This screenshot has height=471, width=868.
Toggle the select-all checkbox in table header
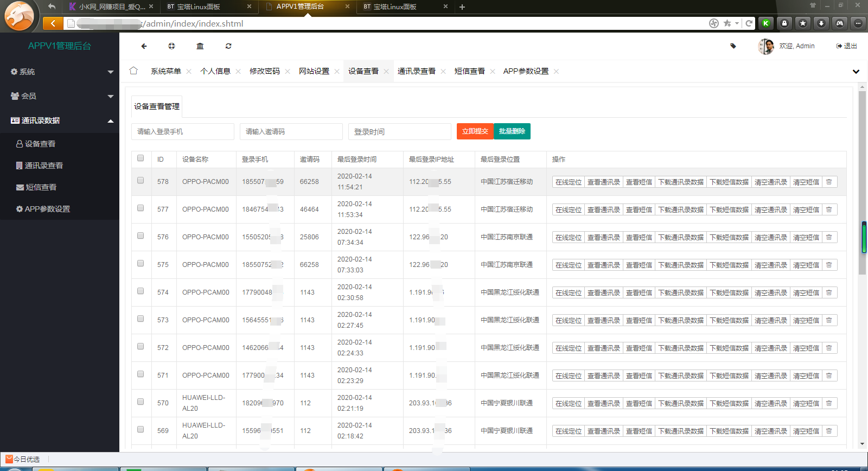pos(141,158)
